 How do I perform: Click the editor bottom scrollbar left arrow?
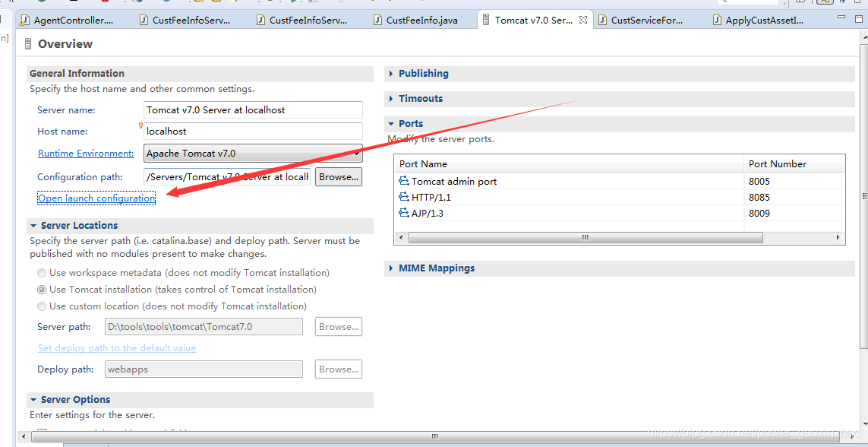coord(24,436)
